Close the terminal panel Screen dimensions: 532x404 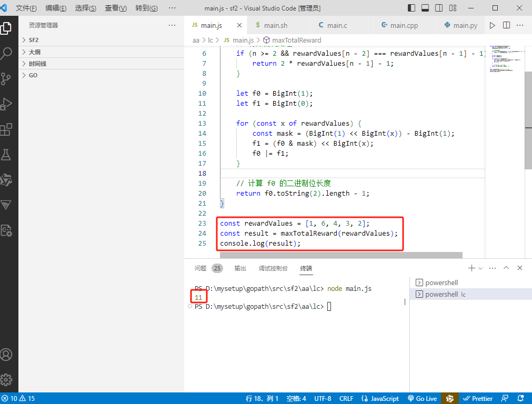[520, 268]
